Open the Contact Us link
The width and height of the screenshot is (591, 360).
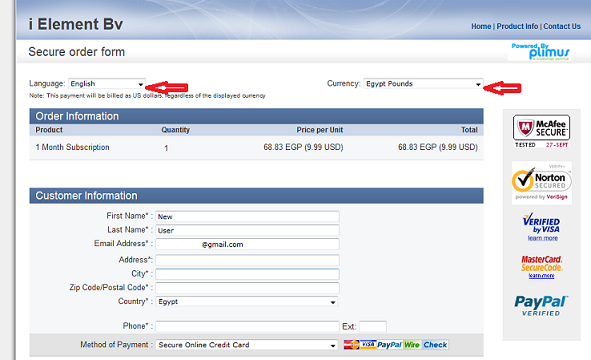[x=562, y=26]
